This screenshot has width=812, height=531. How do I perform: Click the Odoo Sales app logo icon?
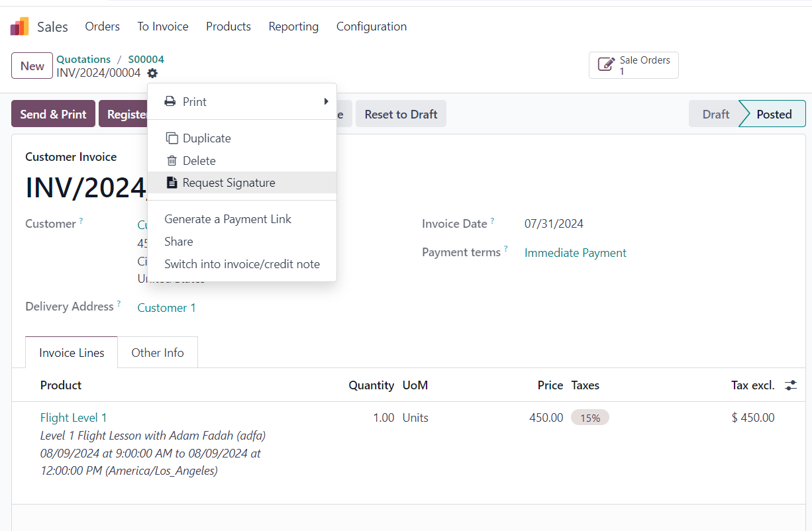(x=19, y=26)
